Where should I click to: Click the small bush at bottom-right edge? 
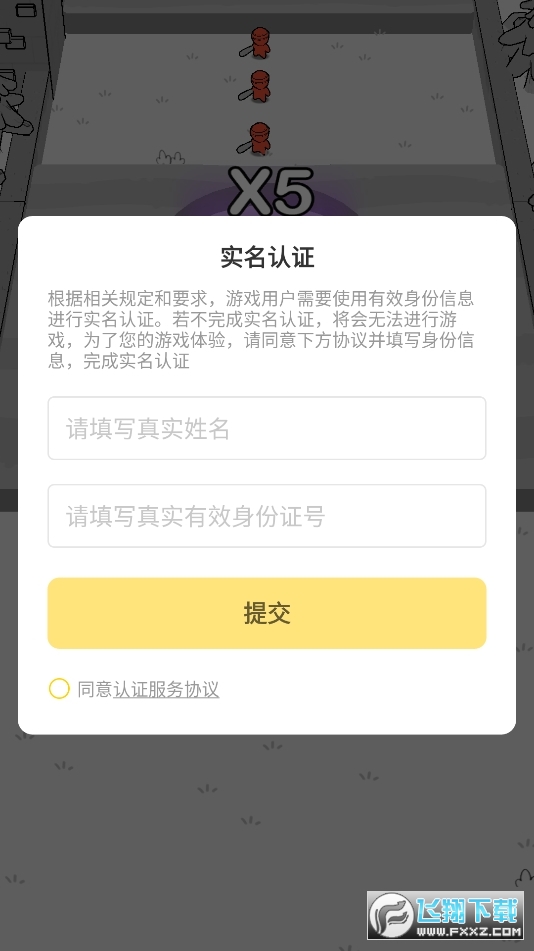524,878
